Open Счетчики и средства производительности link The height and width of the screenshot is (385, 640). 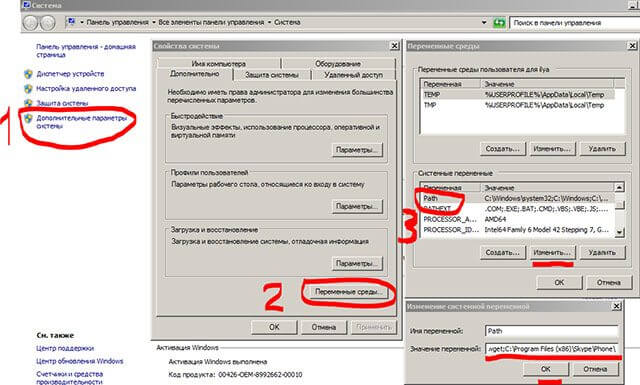pyautogui.click(x=69, y=378)
